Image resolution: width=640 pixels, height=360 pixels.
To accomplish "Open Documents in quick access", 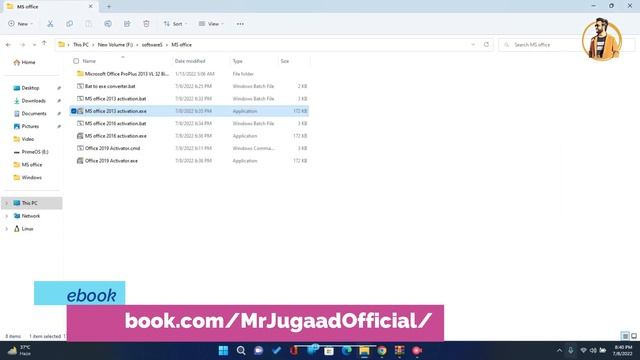I will 30,113.
